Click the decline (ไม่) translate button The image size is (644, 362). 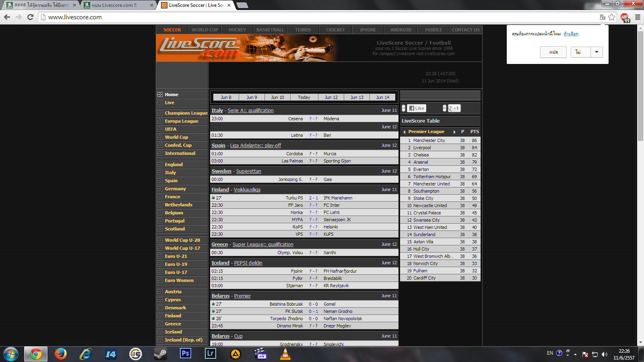click(580, 52)
